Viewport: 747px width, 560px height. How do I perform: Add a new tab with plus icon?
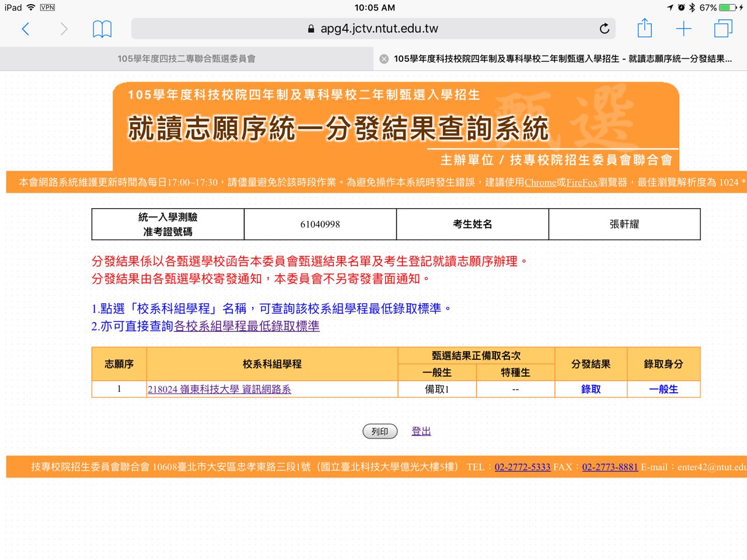[683, 29]
